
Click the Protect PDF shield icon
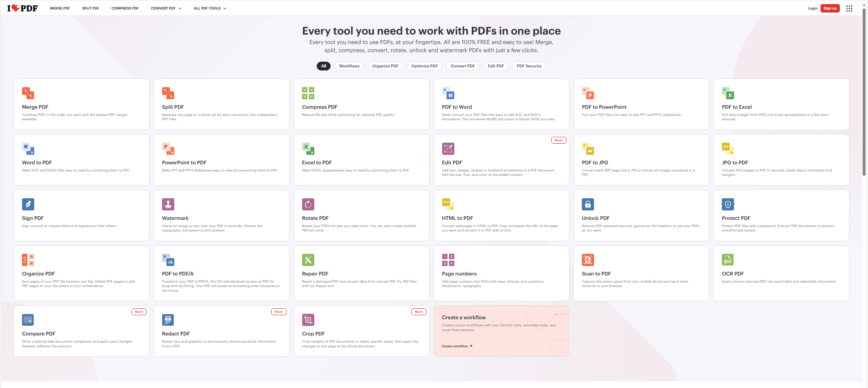coord(728,204)
